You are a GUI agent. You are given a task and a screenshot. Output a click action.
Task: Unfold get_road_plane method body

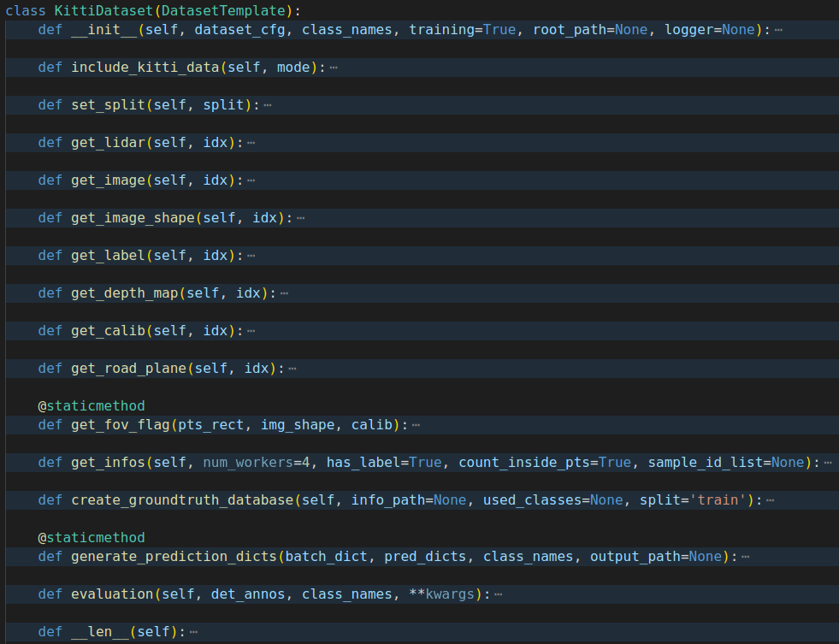[292, 369]
